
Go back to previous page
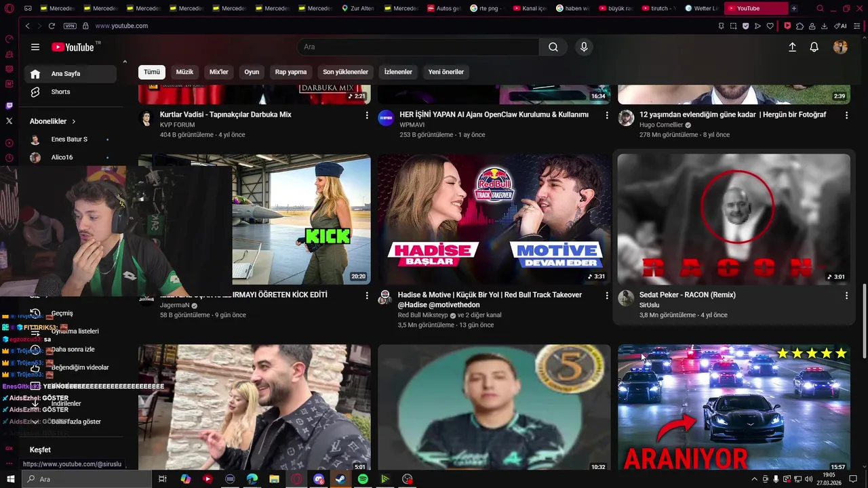point(27,26)
